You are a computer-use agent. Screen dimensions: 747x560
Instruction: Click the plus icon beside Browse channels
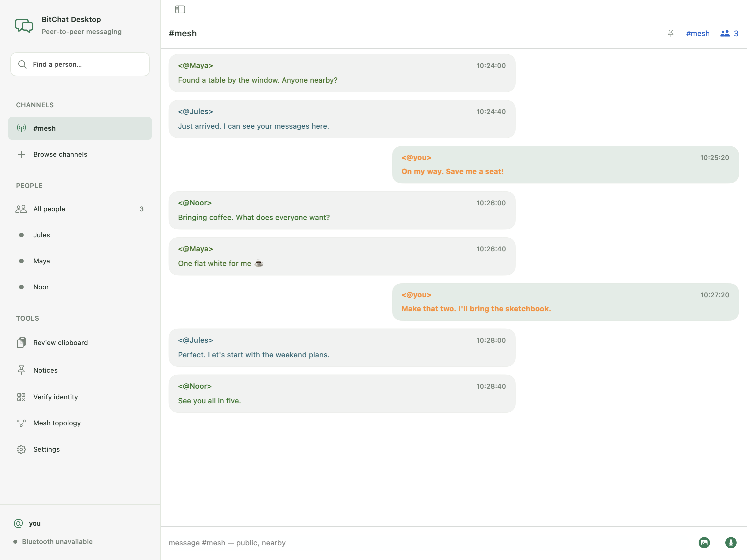click(x=21, y=154)
